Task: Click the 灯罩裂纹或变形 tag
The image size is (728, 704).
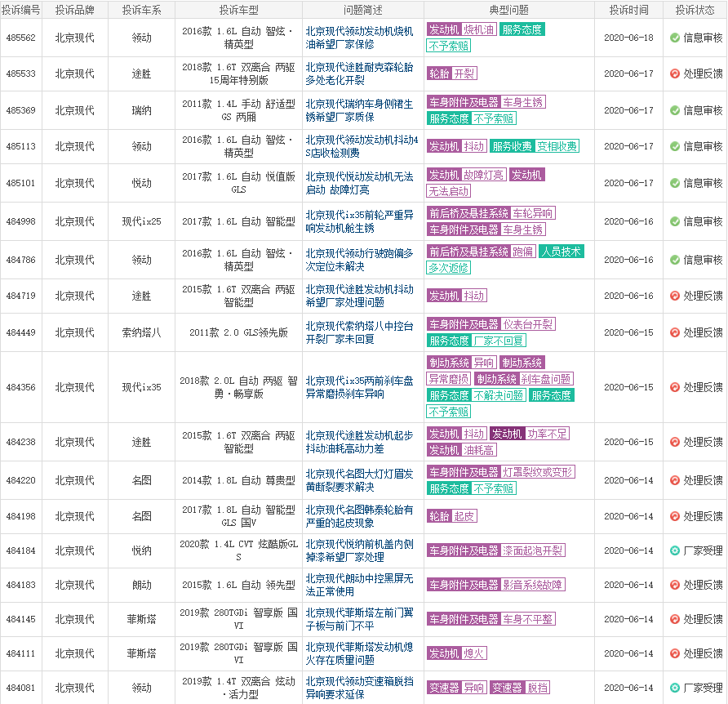Action: pos(538,472)
